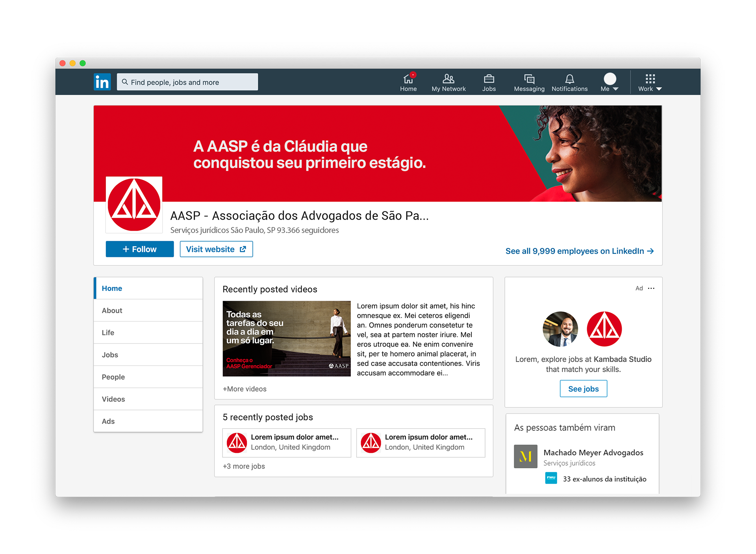Click the AASP company logo
This screenshot has width=756, height=554.
pyautogui.click(x=134, y=205)
